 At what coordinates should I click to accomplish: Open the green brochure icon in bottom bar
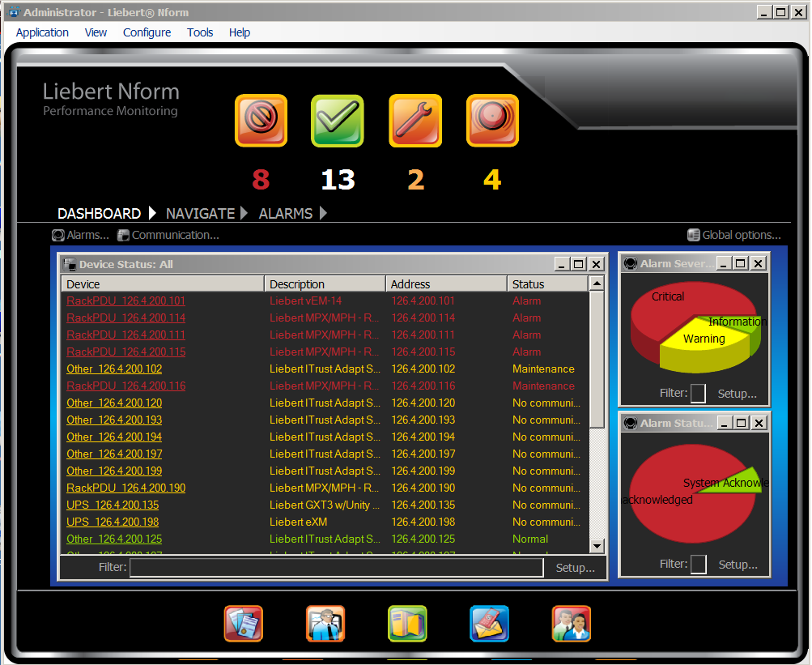(407, 624)
